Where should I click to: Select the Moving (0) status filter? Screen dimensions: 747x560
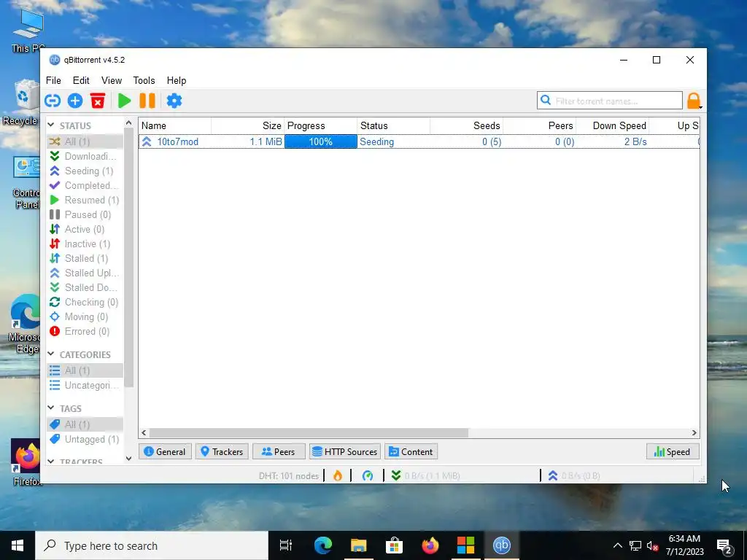click(85, 316)
